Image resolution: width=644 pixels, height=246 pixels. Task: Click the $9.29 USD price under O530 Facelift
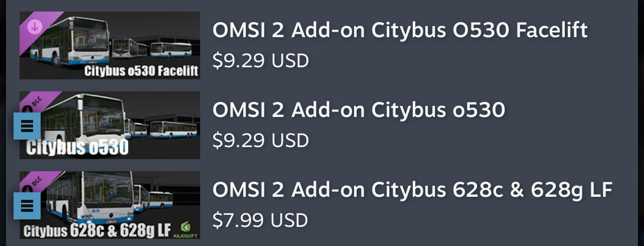(x=260, y=61)
